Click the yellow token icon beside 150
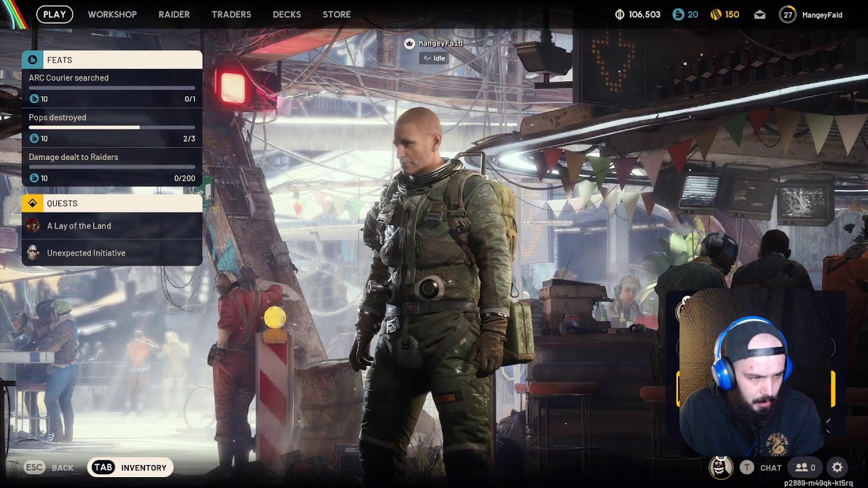Screen dimensions: 868x488 [x=715, y=14]
